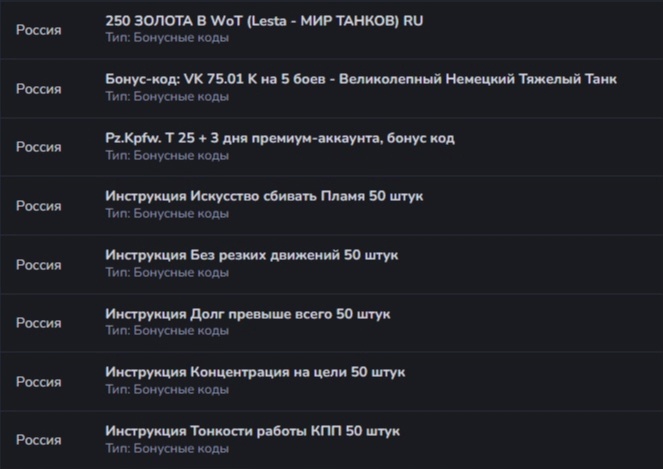Click Россия label in the Долг превыше всего row

pos(38,323)
